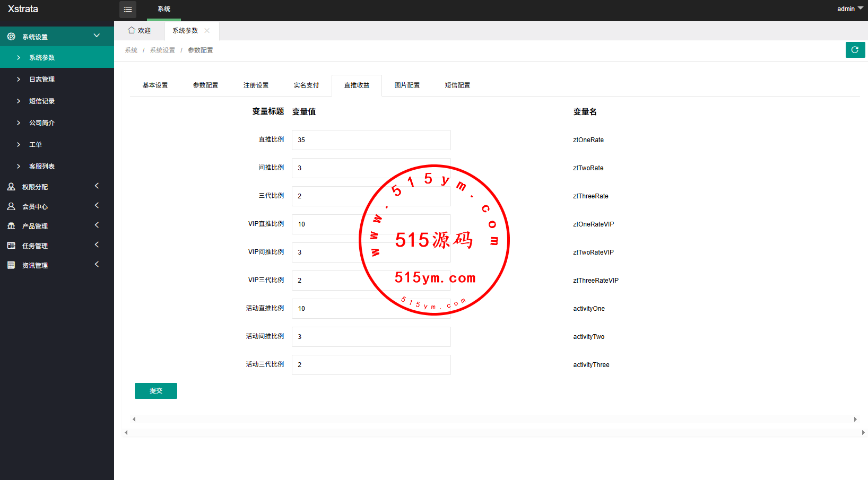Click the 资讯管理 news icon
Screen dimensions: 868x480
pos(11,265)
